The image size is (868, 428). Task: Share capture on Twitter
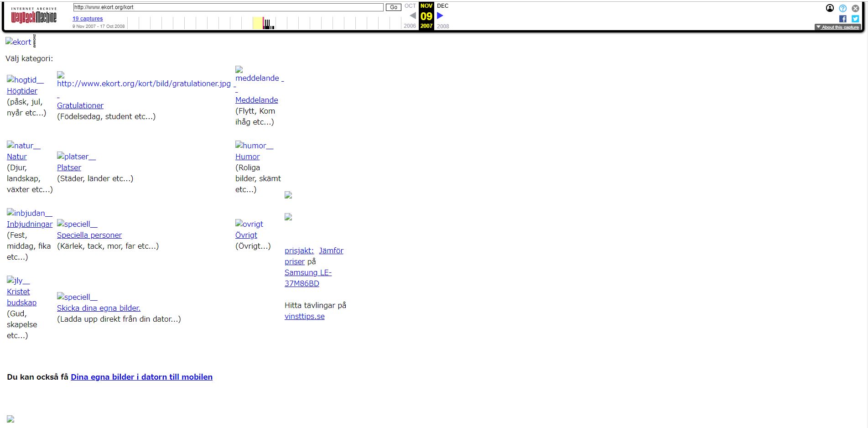pos(855,19)
